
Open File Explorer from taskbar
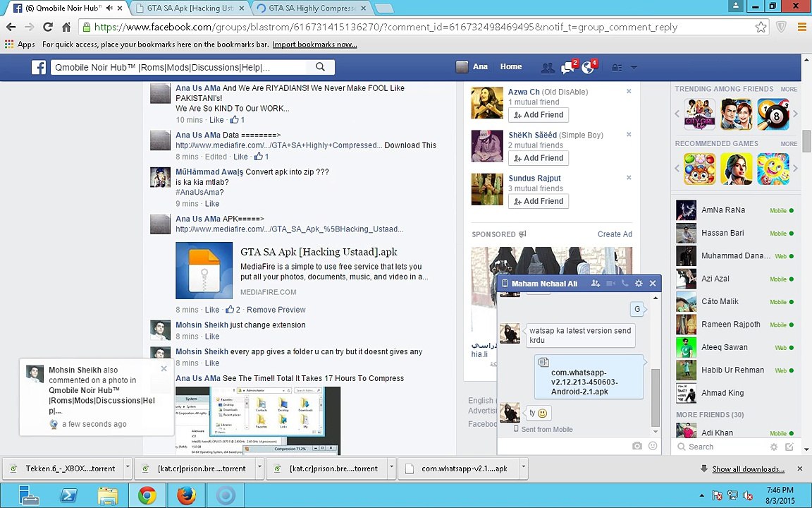click(x=107, y=495)
